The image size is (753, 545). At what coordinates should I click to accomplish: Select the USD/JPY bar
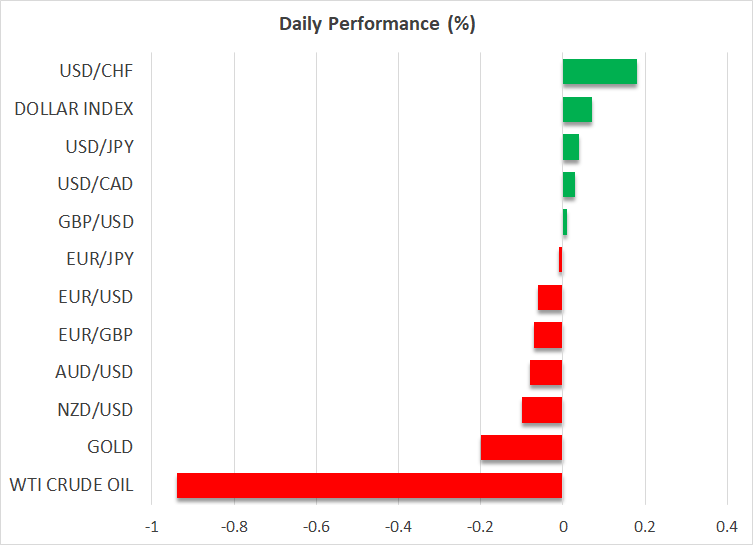tap(570, 147)
